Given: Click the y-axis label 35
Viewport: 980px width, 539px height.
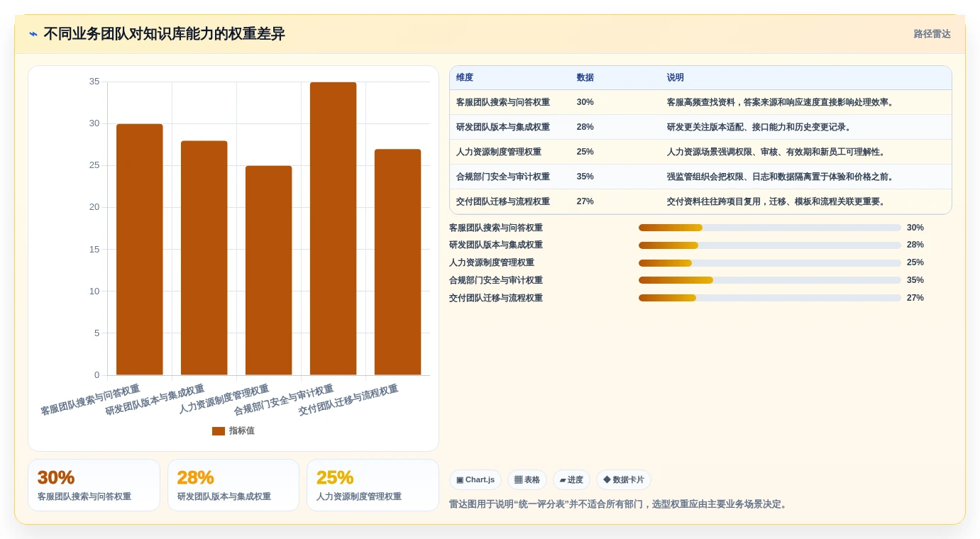Looking at the screenshot, I should (94, 82).
